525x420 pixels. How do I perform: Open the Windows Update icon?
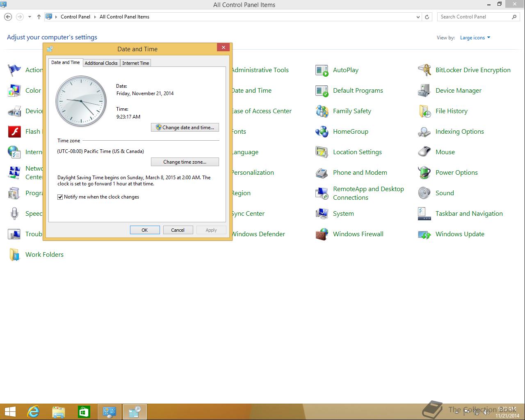click(x=425, y=234)
